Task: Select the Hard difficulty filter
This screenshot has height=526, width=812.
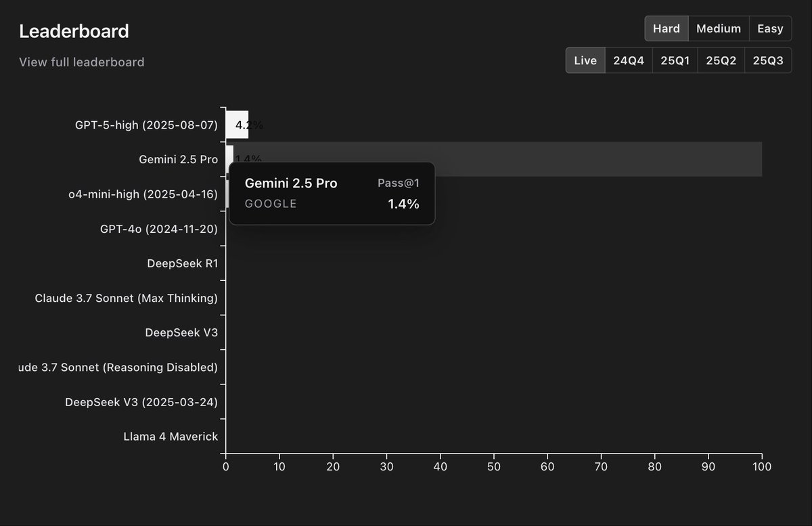Action: (667, 28)
